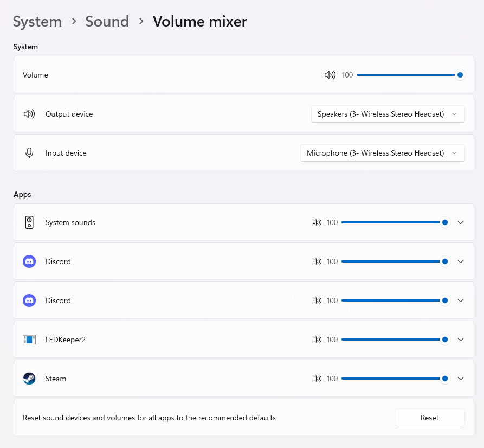The image size is (484, 448).
Task: Mute system volume via speaker icon
Action: click(x=330, y=75)
